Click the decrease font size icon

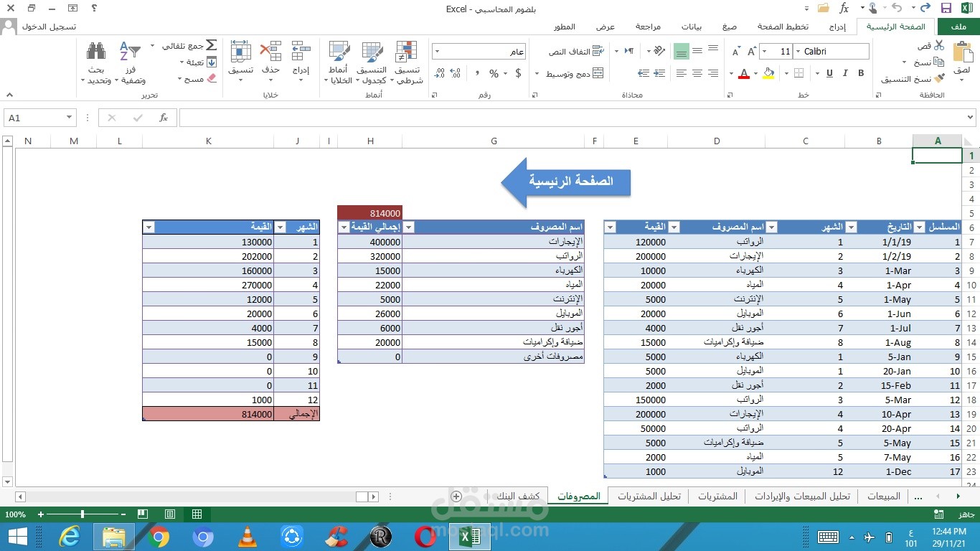click(x=736, y=52)
